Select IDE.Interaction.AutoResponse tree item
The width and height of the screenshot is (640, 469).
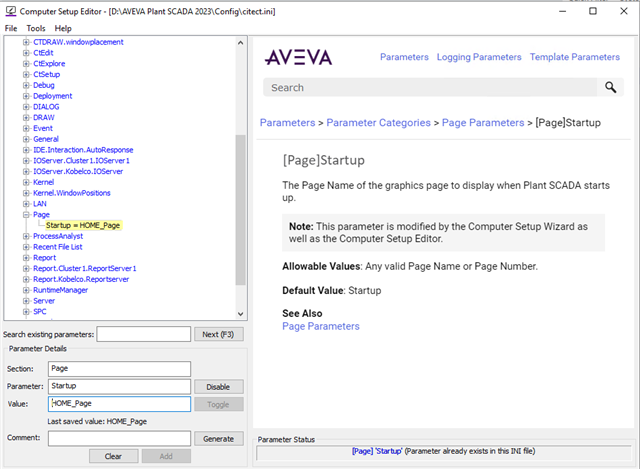coord(83,150)
